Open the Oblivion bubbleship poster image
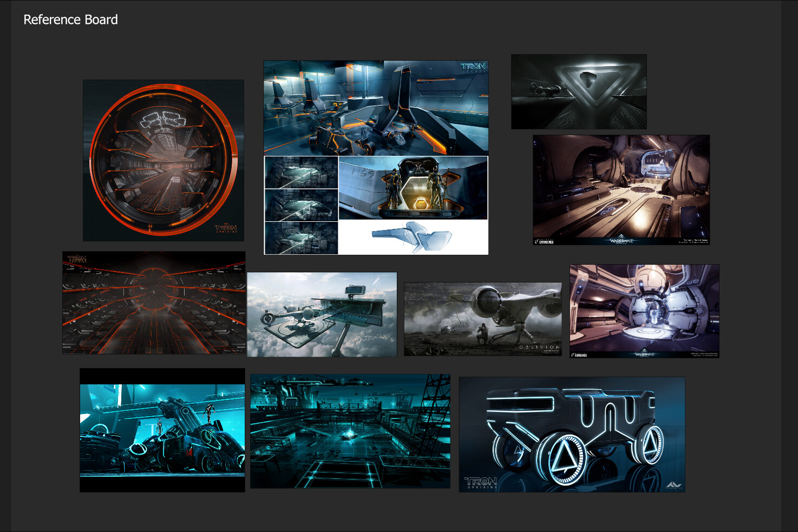 [483, 319]
